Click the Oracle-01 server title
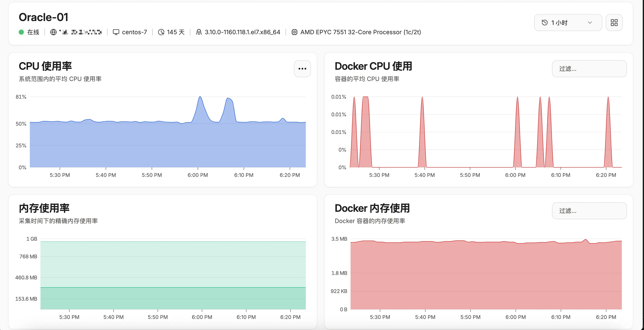 pyautogui.click(x=43, y=17)
